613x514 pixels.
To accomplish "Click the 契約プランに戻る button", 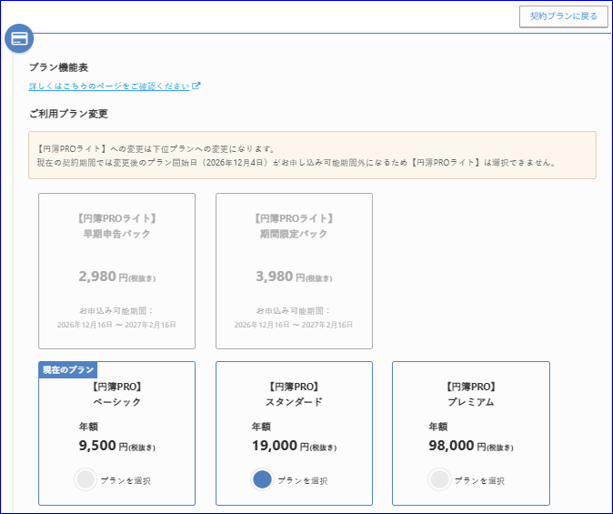I will tap(563, 16).
